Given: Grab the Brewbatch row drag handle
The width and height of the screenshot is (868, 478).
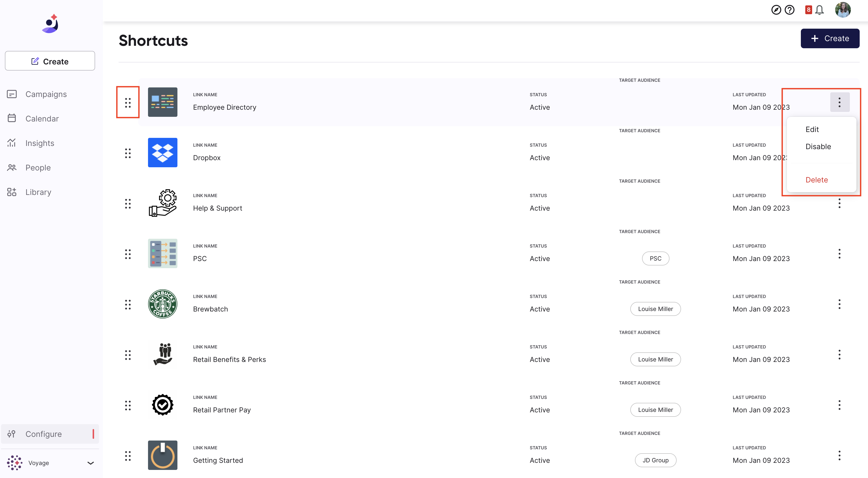Looking at the screenshot, I should click(128, 305).
